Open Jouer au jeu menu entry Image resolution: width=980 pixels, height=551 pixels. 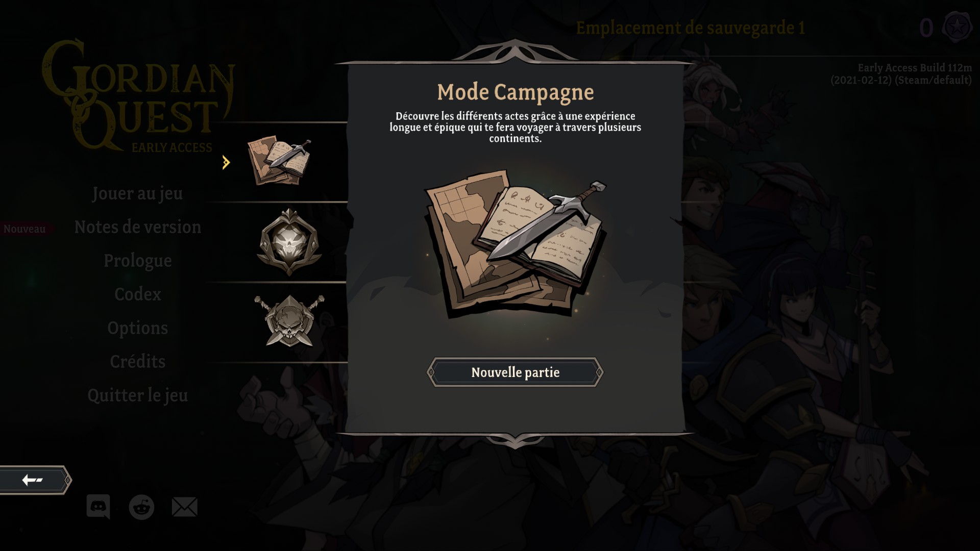click(x=137, y=193)
